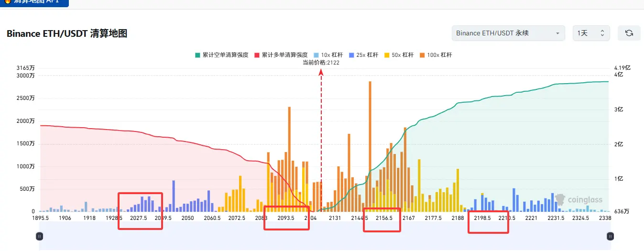Toggle 累计空单清算强度 legend series

tap(221, 55)
